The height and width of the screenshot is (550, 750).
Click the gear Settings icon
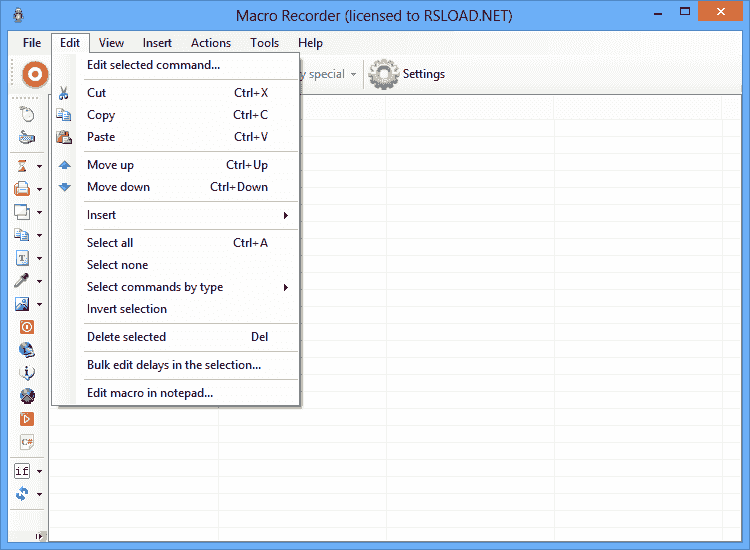pos(384,74)
